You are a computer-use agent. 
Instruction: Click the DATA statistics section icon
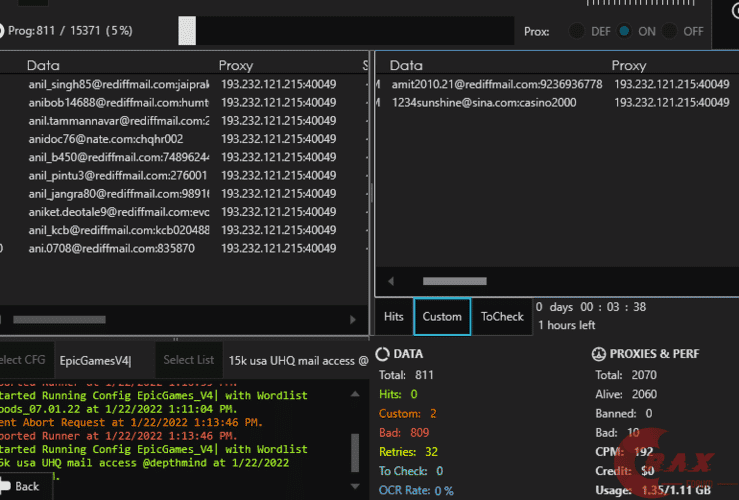point(382,353)
